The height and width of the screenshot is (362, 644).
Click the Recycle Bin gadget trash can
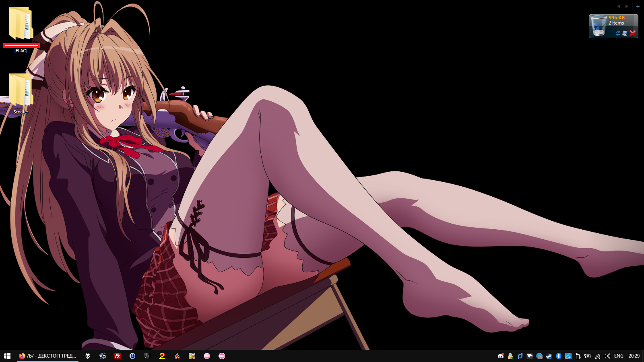pos(599,26)
